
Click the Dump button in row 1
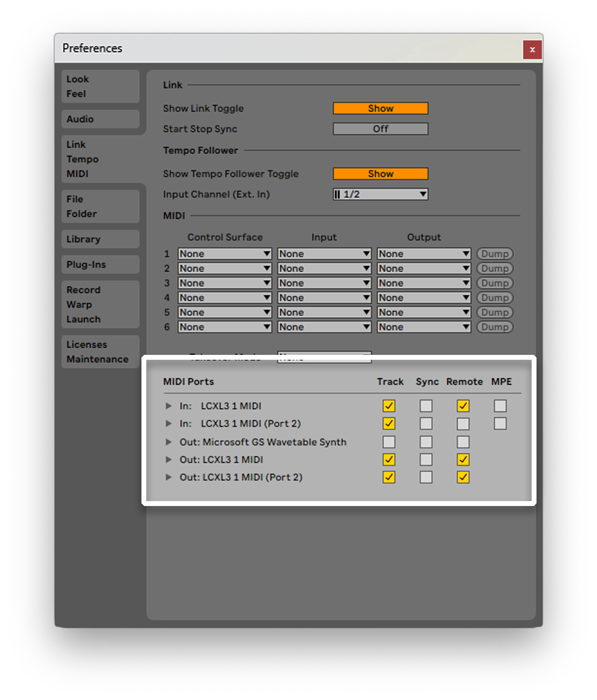coord(495,253)
